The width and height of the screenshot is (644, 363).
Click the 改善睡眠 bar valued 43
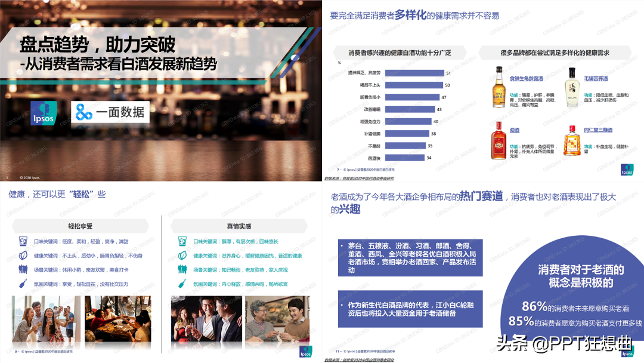[x=410, y=109]
